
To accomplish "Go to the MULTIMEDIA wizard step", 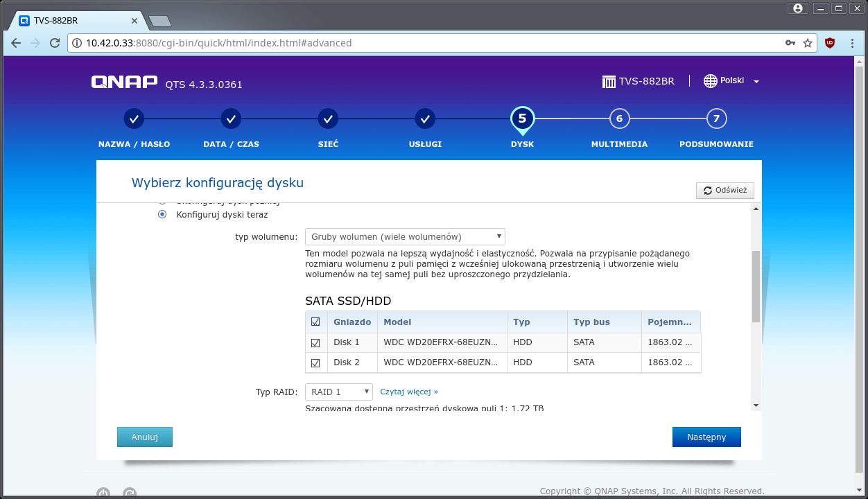I will [619, 119].
